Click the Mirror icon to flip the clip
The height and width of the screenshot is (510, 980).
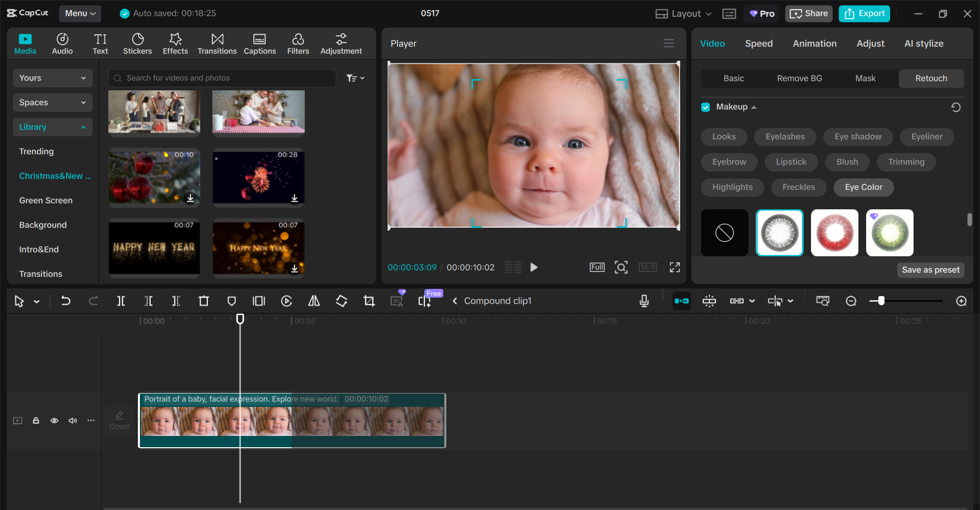click(314, 301)
